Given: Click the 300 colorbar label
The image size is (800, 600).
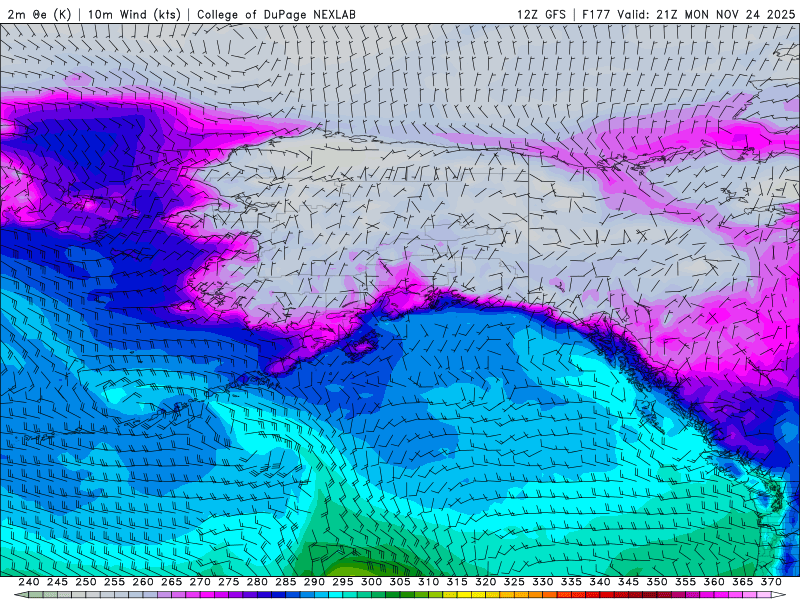Looking at the screenshot, I should click(371, 582).
